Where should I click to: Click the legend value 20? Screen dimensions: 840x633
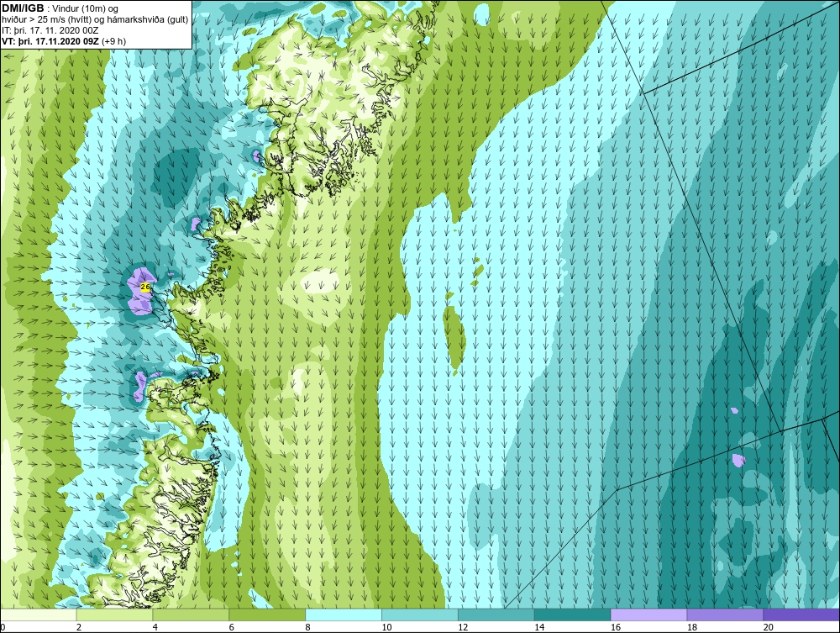pyautogui.click(x=769, y=627)
